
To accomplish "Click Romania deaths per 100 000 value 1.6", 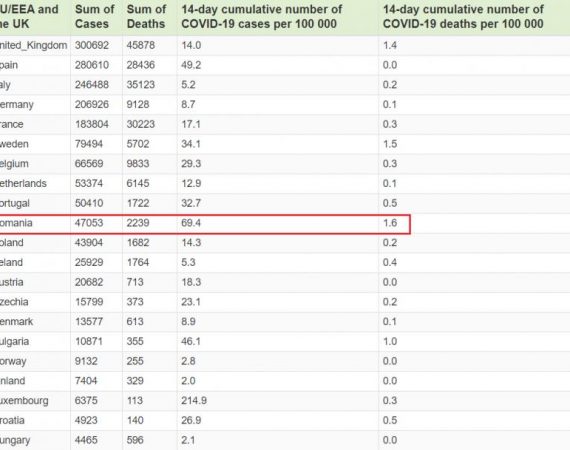I will pos(390,223).
